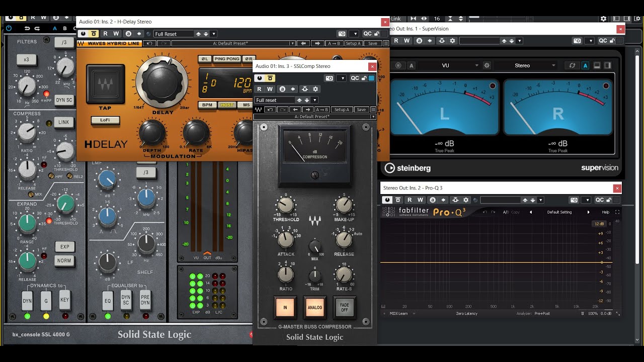Click the SSLComp MAKE-UP knob
This screenshot has height=362, width=644.
pyautogui.click(x=344, y=205)
